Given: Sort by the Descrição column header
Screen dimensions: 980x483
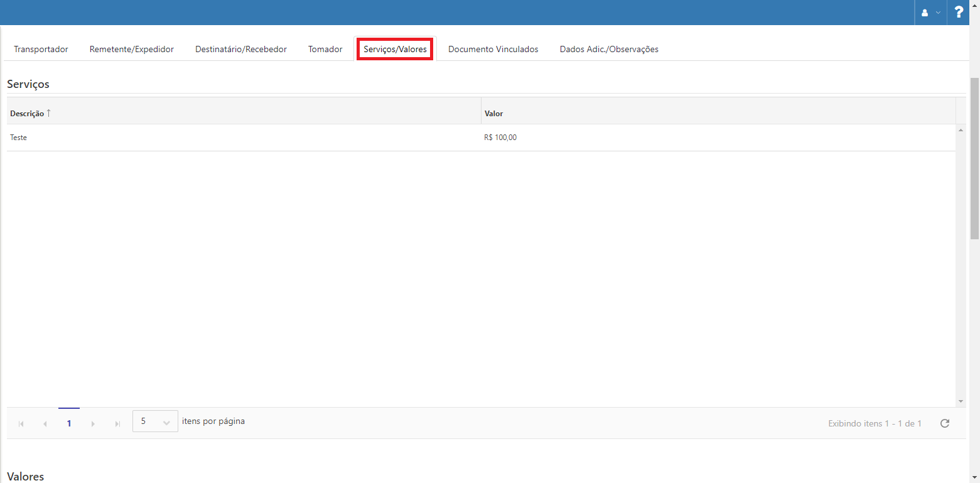Looking at the screenshot, I should 28,114.
